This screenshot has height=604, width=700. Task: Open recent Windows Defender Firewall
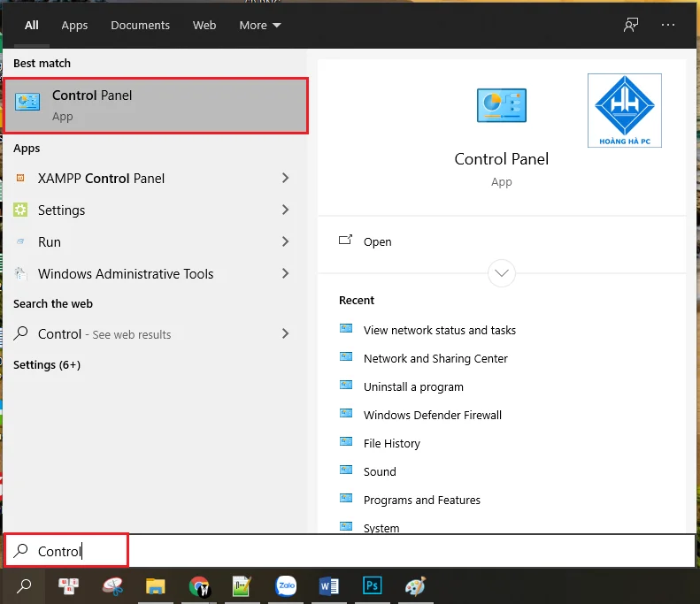point(432,416)
